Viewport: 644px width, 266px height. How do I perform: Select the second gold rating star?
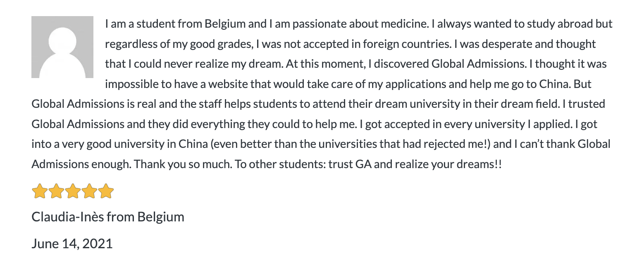click(x=56, y=192)
